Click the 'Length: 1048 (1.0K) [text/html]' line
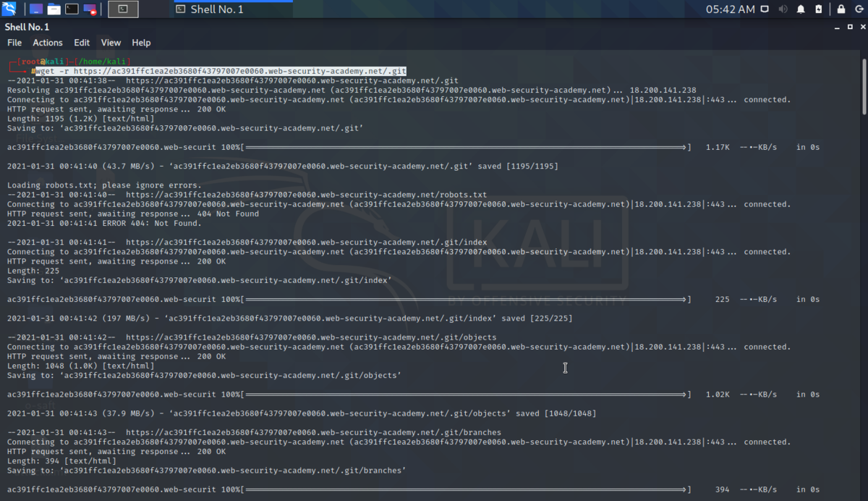 [80, 366]
